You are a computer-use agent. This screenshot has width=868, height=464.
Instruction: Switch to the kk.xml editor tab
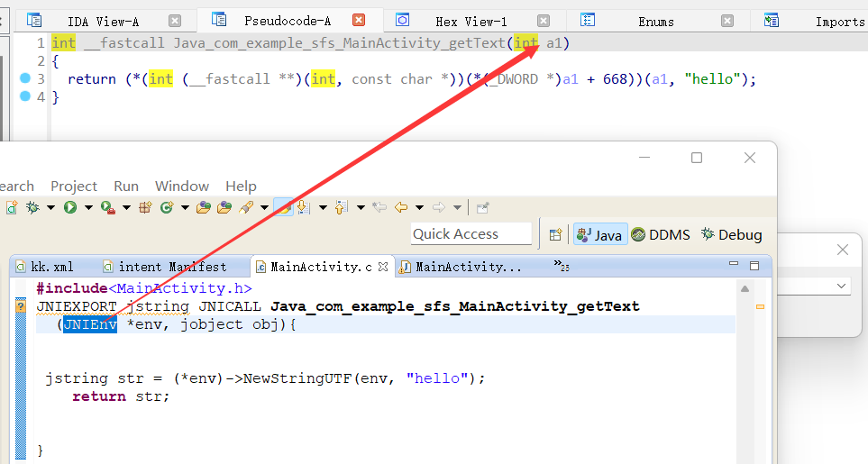coord(45,267)
